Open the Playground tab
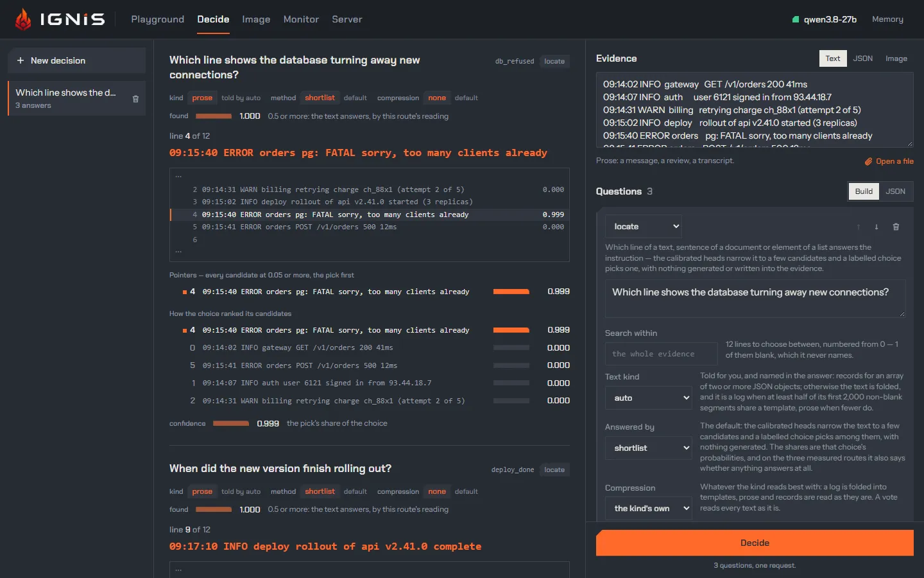Image resolution: width=924 pixels, height=578 pixels. point(158,19)
